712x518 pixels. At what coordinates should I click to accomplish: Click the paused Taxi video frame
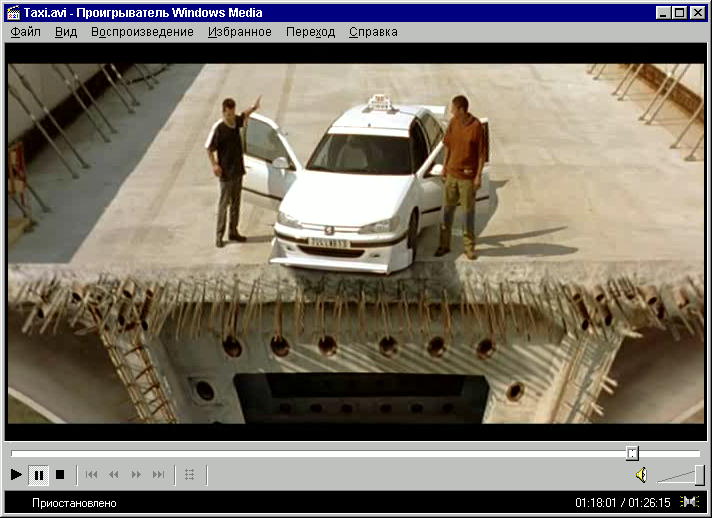coord(356,243)
